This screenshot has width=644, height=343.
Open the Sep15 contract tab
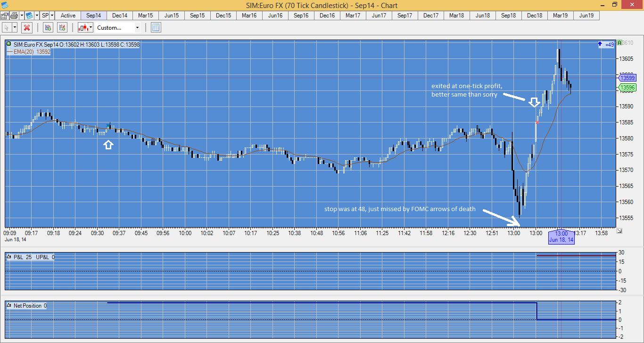198,16
